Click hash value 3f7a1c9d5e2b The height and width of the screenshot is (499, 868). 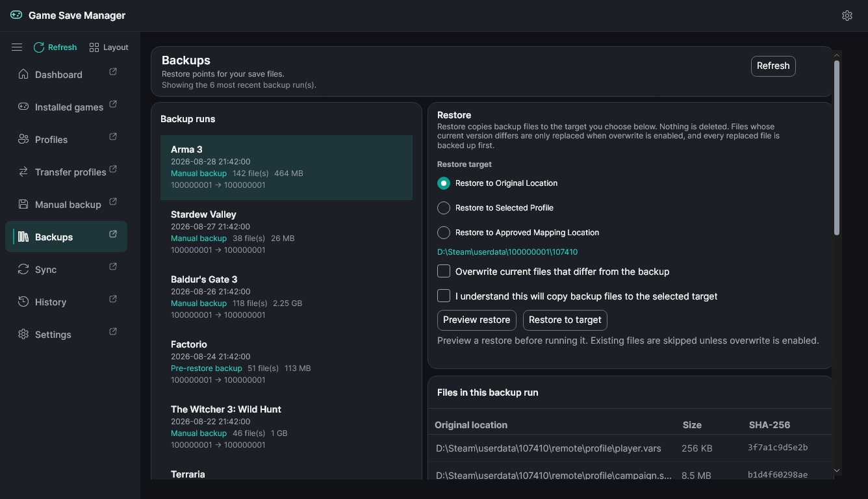pyautogui.click(x=778, y=448)
